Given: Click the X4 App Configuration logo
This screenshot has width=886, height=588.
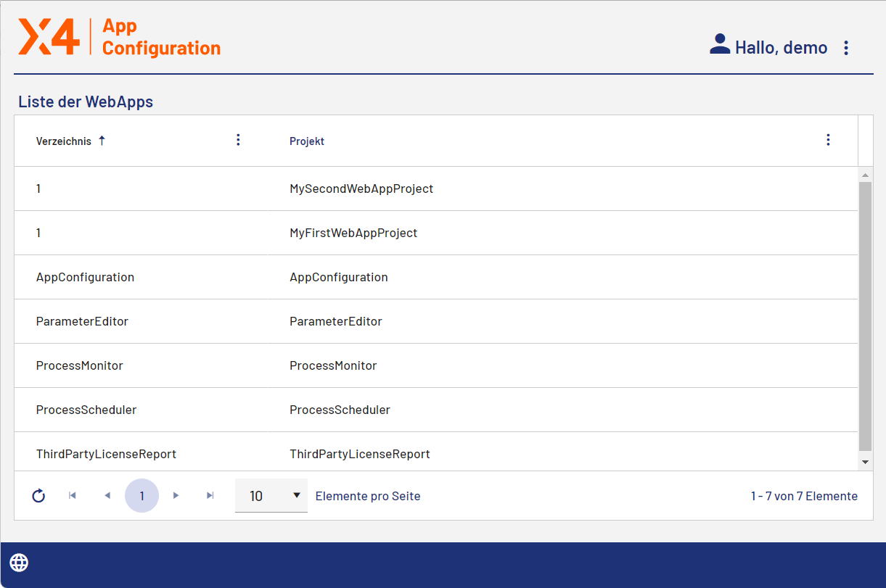Looking at the screenshot, I should coord(119,38).
